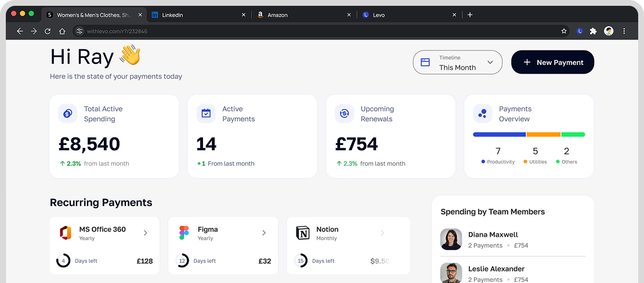Close the Amazon tab
This screenshot has height=283, width=644.
349,14
